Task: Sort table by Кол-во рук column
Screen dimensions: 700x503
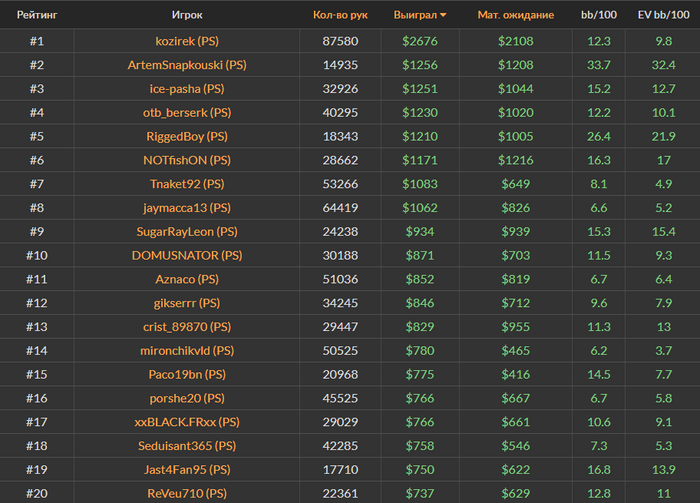Action: [x=340, y=16]
